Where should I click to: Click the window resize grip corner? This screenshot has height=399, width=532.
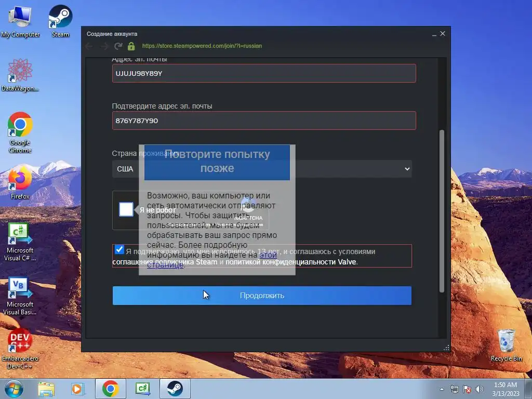point(446,348)
